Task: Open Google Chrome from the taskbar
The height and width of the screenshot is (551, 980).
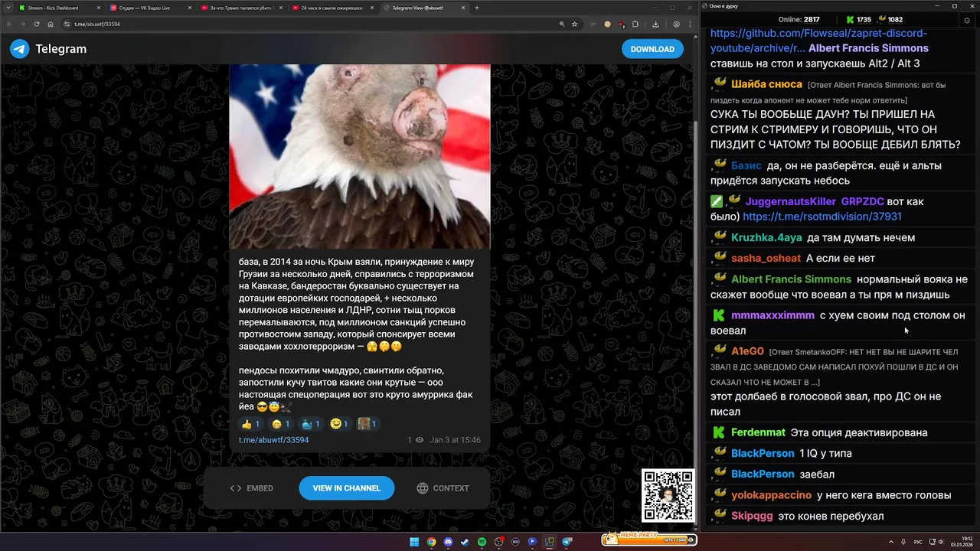Action: pyautogui.click(x=431, y=542)
